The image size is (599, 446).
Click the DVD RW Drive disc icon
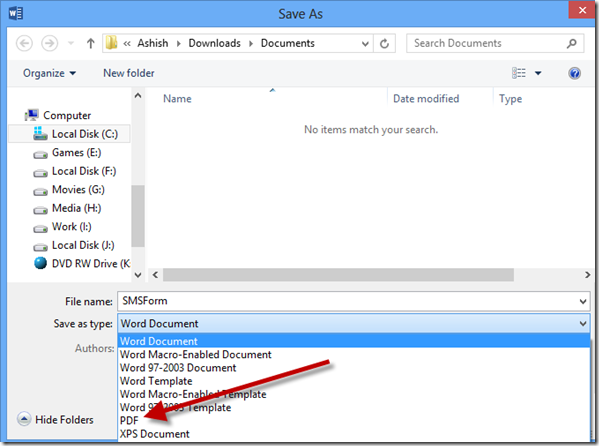point(40,263)
